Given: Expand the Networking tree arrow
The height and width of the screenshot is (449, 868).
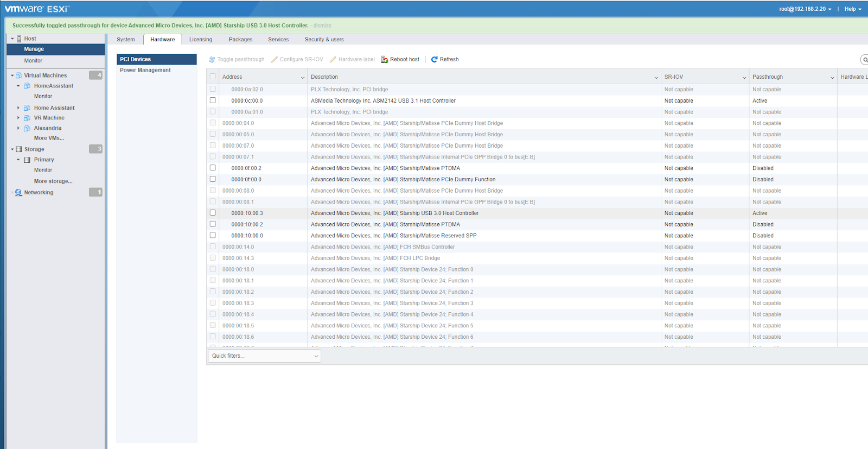Looking at the screenshot, I should click(x=12, y=192).
